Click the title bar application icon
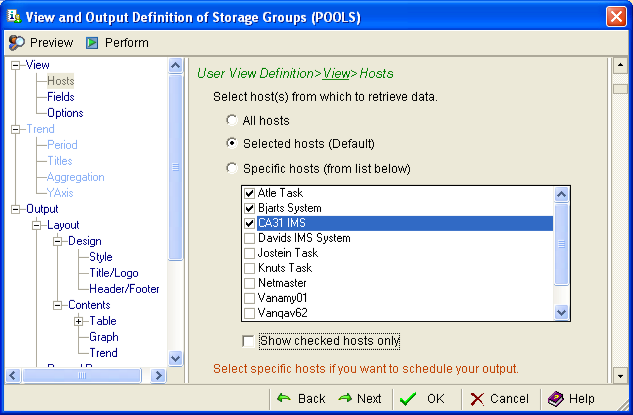 point(13,16)
